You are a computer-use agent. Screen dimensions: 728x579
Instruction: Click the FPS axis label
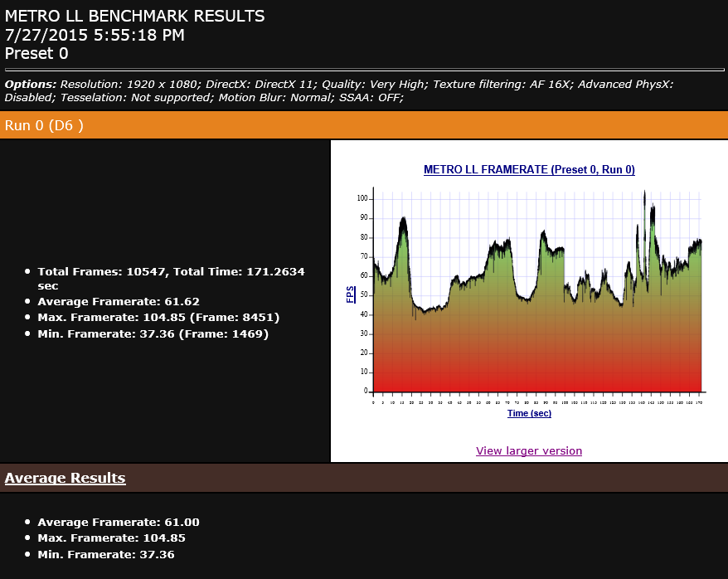coord(351,294)
